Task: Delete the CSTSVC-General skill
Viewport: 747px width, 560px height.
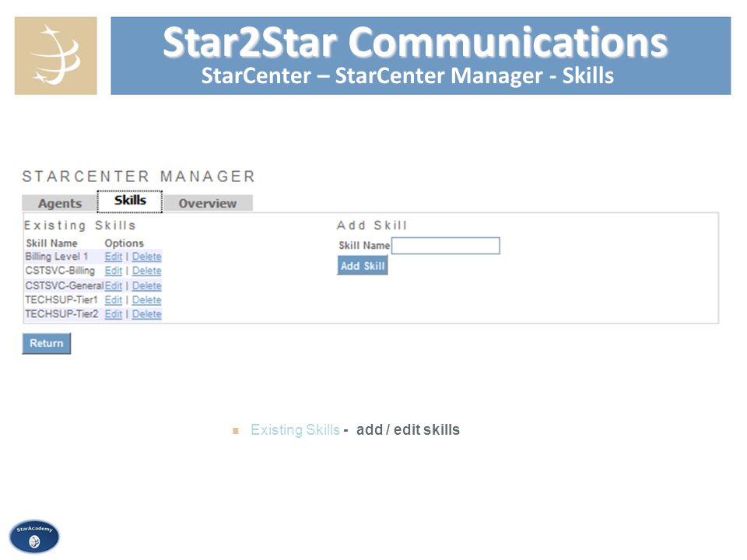Action: [x=147, y=285]
